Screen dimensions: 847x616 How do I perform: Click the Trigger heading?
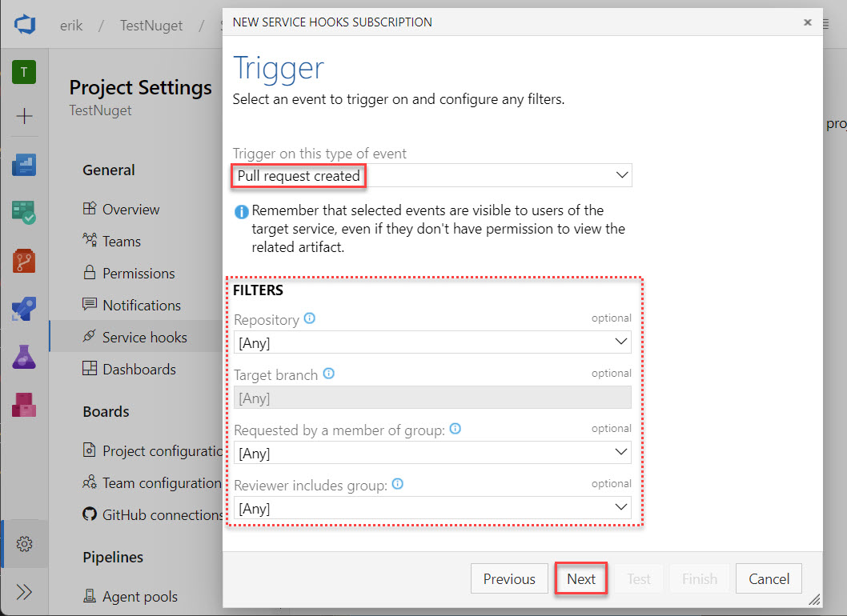click(x=279, y=69)
